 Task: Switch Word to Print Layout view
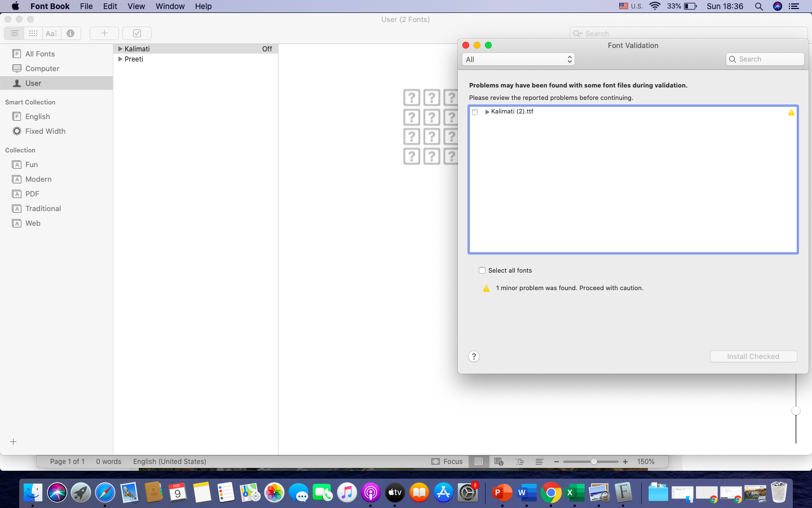coord(479,462)
